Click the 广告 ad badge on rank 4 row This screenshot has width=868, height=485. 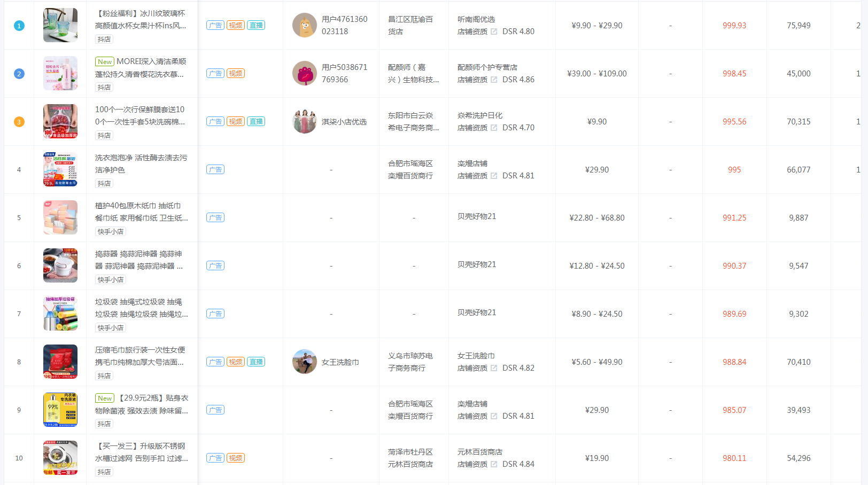click(215, 169)
